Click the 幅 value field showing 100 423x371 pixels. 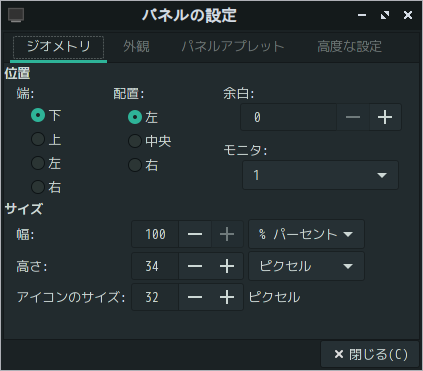point(155,234)
